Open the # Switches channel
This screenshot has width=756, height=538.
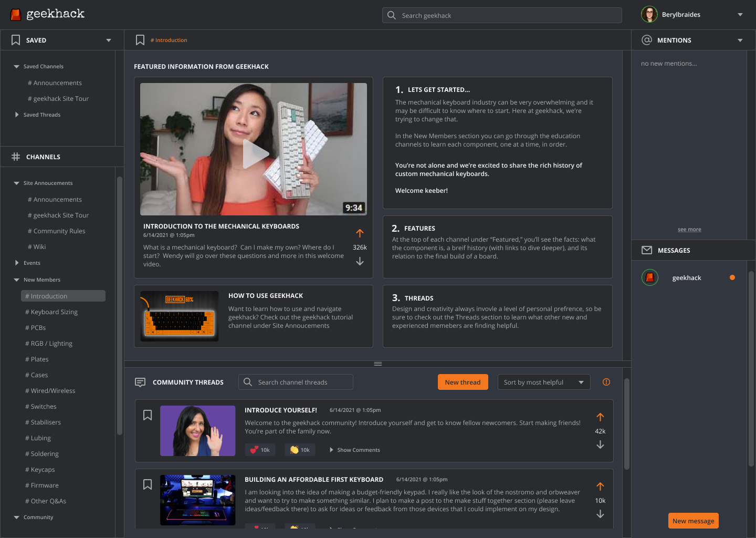(x=41, y=407)
